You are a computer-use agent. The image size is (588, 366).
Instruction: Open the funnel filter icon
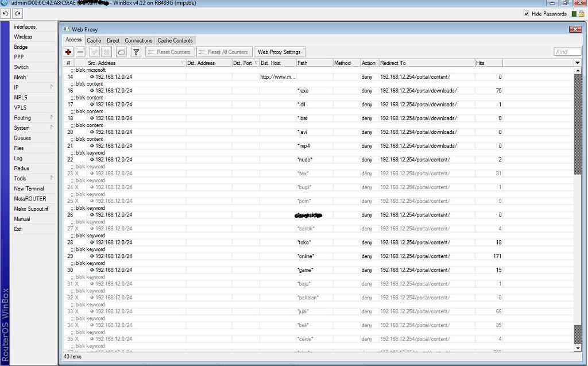pos(136,52)
